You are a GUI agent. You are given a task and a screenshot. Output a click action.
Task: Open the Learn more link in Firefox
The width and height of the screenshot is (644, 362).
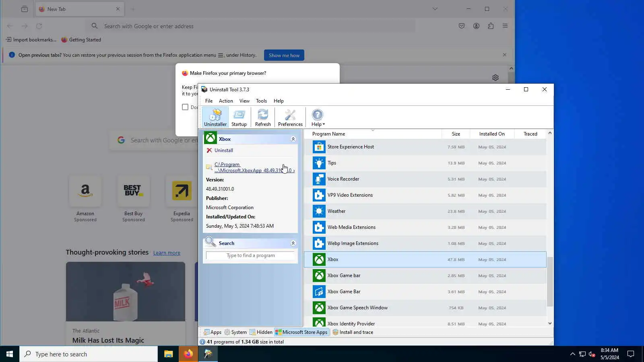coord(167,253)
